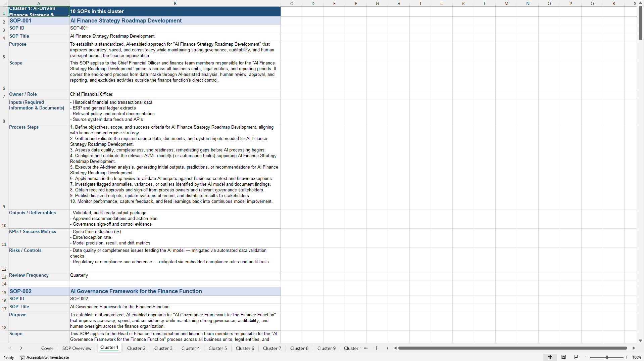This screenshot has height=361, width=644.
Task: Click the 'Risks / Controls' label cell
Action: pos(39,260)
